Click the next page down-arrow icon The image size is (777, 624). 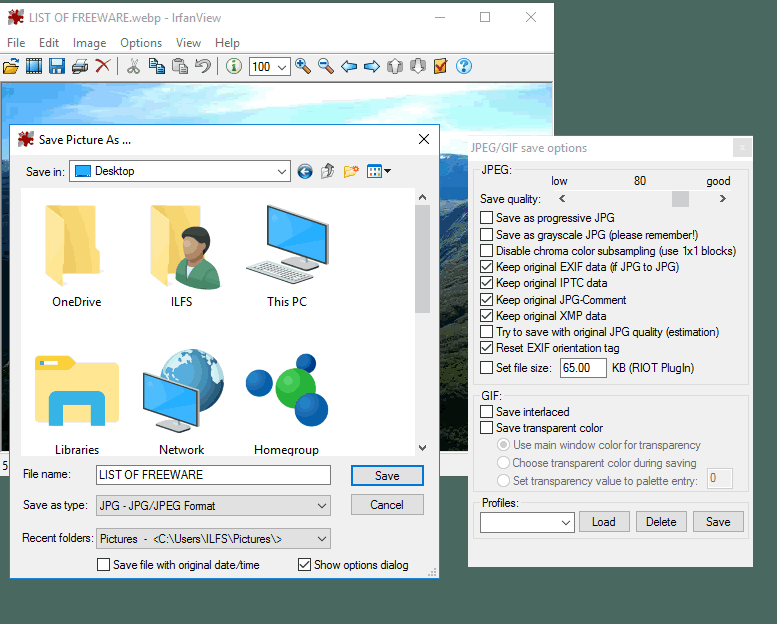click(x=418, y=66)
